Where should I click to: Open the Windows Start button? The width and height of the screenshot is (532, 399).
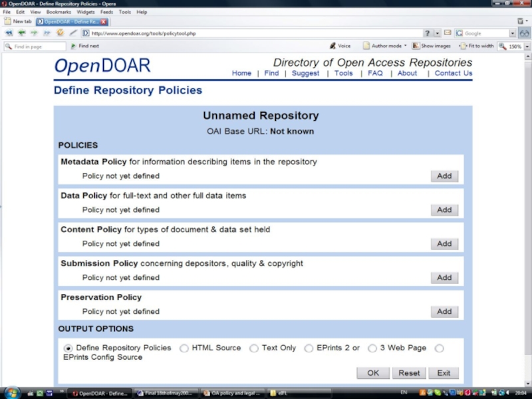coord(11,392)
